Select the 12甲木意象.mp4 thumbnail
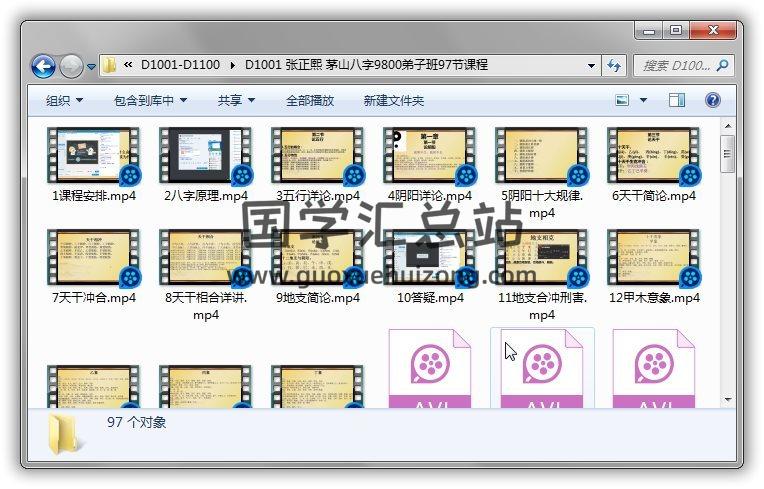Image resolution: width=764 pixels, height=489 pixels. (653, 257)
